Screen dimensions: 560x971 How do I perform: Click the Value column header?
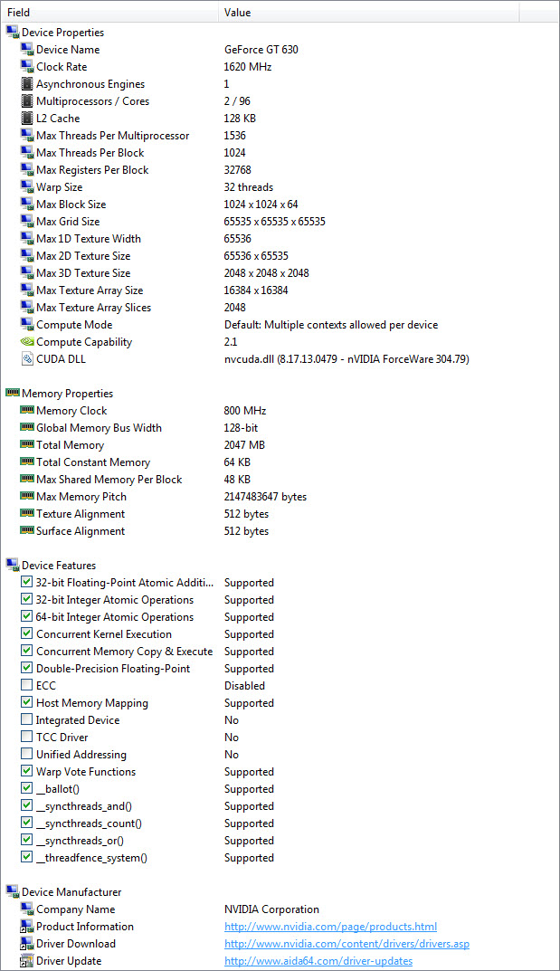(369, 12)
